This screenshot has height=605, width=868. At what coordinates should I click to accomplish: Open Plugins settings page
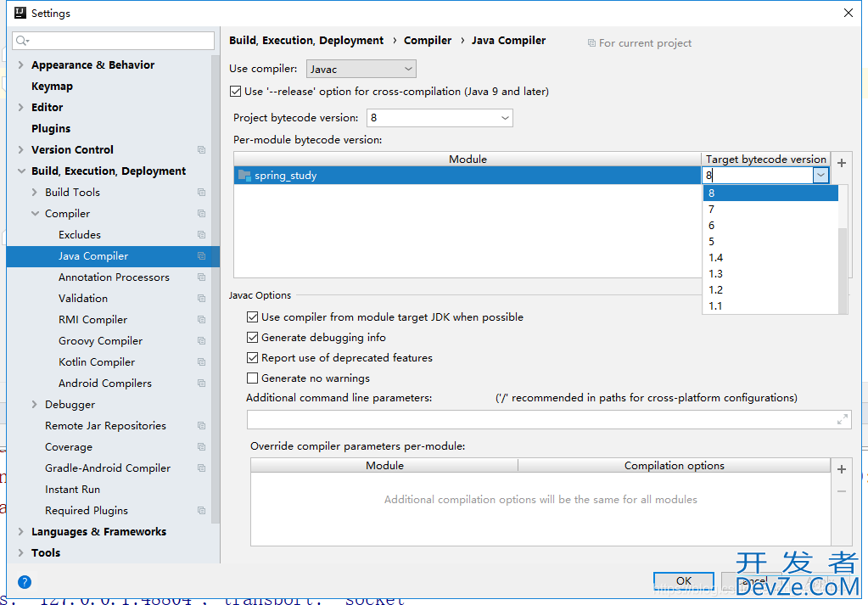[51, 128]
